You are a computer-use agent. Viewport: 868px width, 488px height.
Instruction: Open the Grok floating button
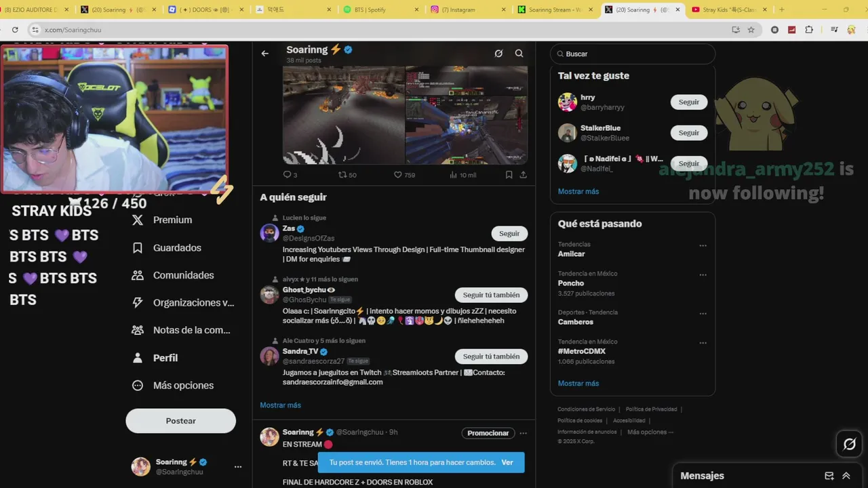[x=849, y=444]
